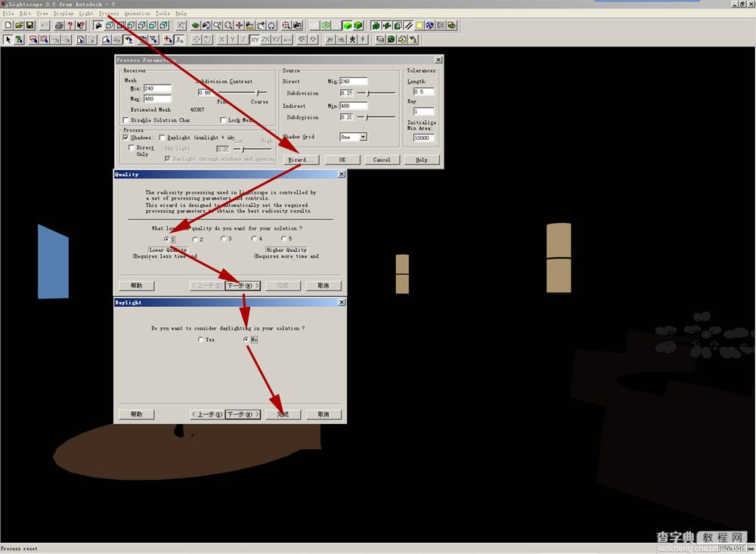Image resolution: width=756 pixels, height=554 pixels.
Task: Select quality level 4 radio button
Action: pos(254,238)
